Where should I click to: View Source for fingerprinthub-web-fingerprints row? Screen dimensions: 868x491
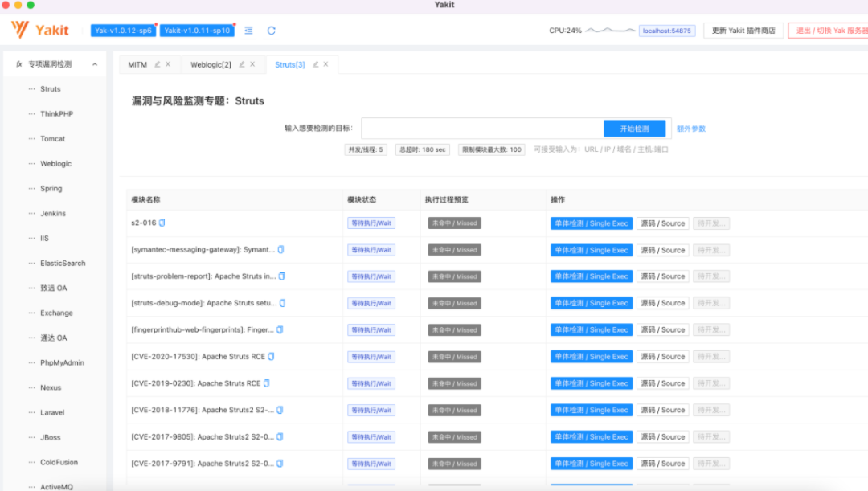[662, 330]
